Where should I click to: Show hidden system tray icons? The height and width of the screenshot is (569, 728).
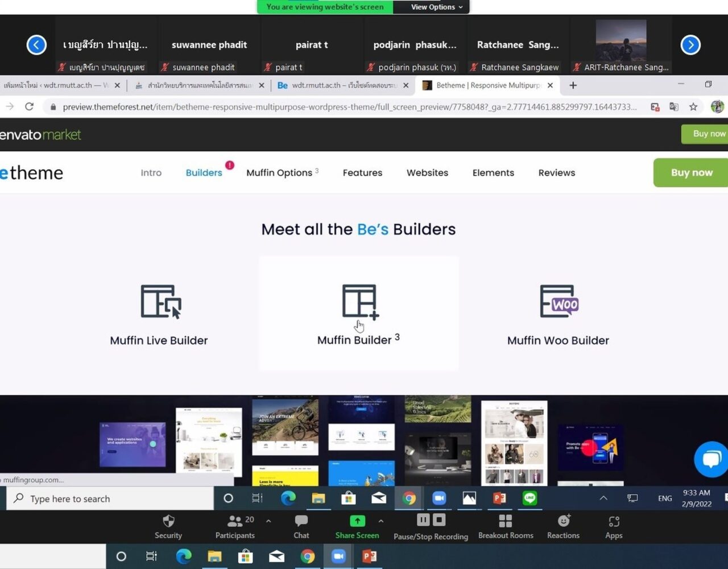click(603, 498)
